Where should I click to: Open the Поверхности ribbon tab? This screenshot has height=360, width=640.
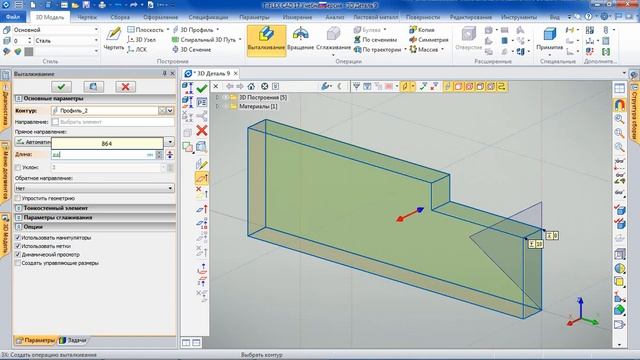[423, 17]
